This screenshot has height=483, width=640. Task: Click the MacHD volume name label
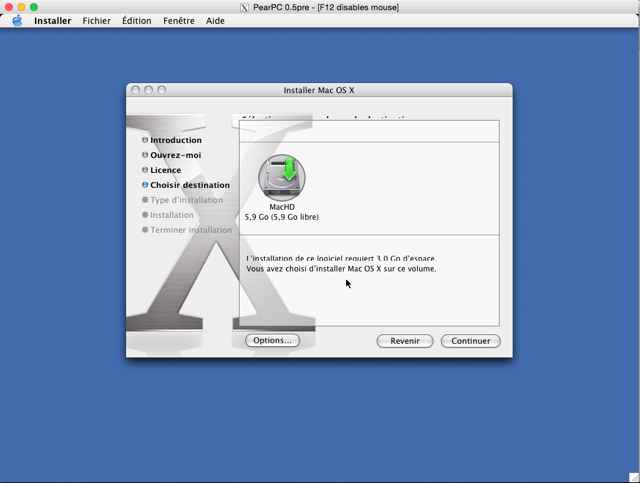tap(282, 207)
